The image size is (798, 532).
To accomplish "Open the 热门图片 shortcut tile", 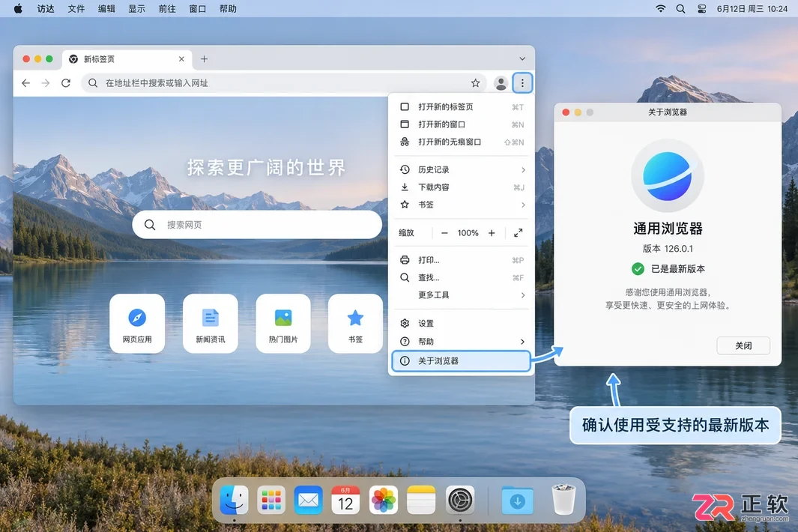I will [x=283, y=323].
